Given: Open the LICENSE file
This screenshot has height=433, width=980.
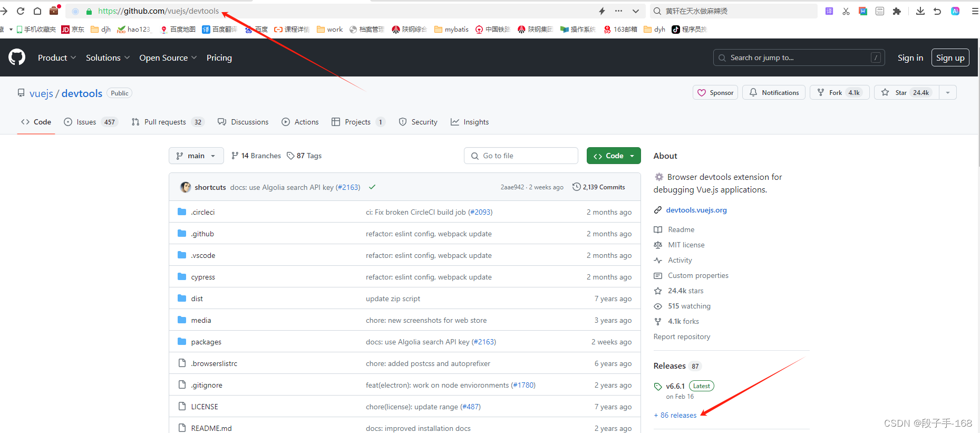Looking at the screenshot, I should tap(205, 407).
